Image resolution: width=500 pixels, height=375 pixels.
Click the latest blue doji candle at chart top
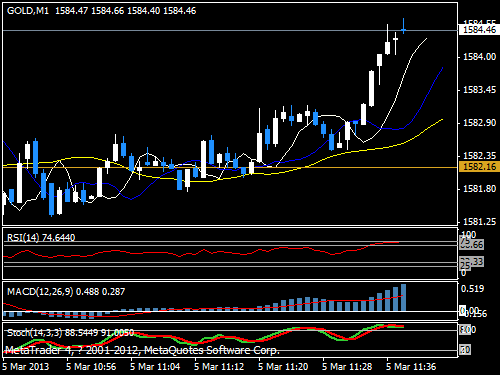point(403,30)
